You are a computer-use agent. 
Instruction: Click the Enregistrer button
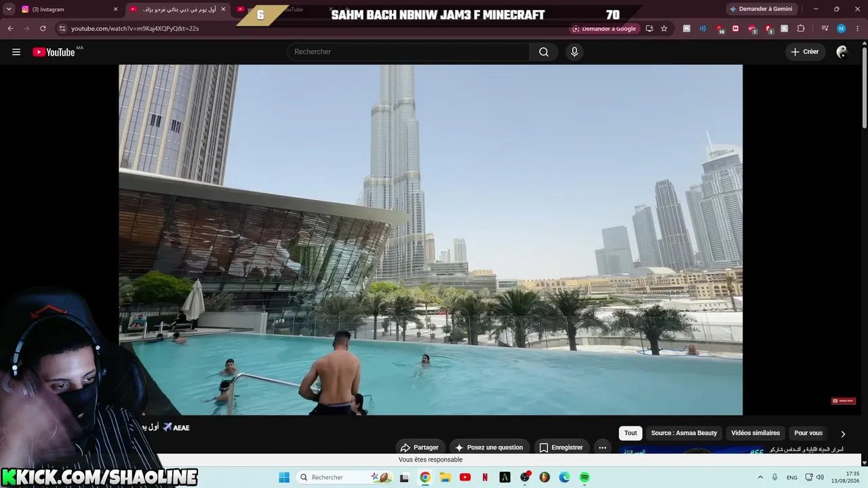point(561,447)
